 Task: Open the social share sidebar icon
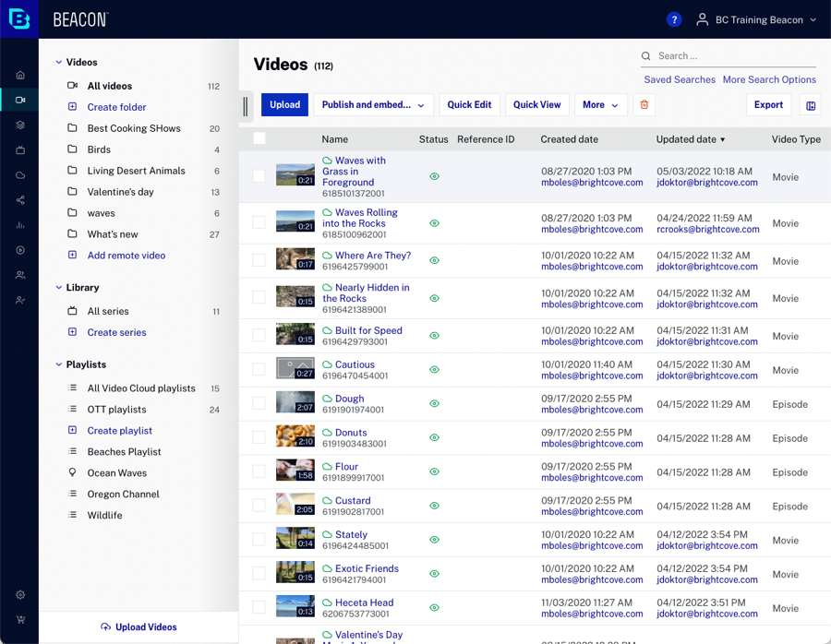(x=20, y=200)
